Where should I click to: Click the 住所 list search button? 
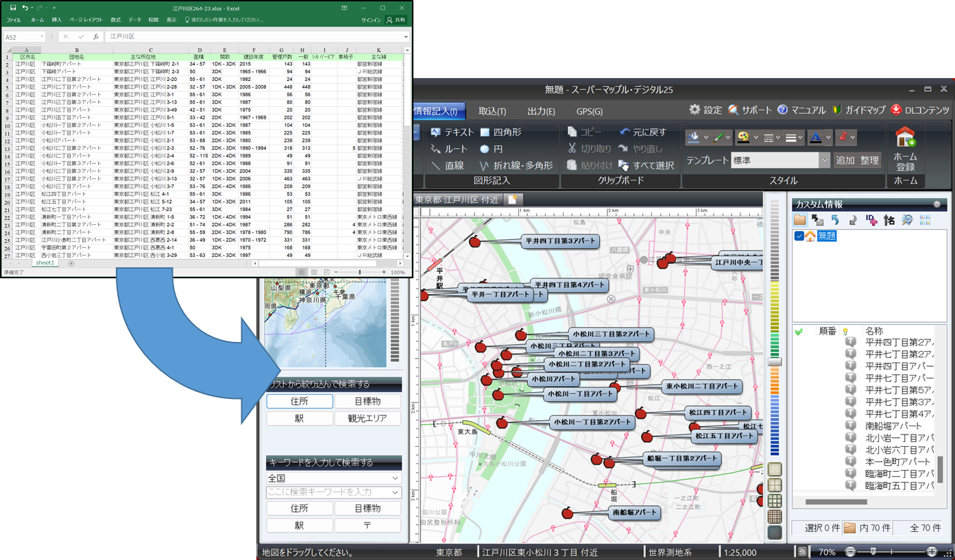[300, 401]
